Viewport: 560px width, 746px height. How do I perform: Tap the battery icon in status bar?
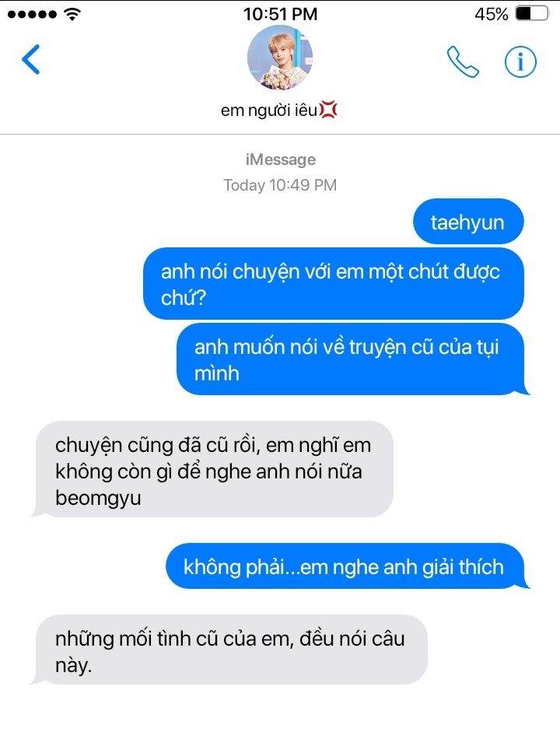click(x=533, y=14)
